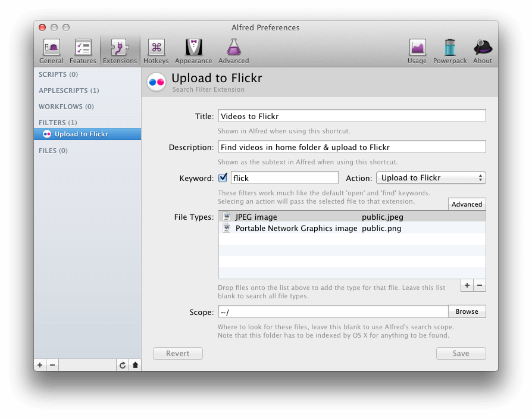Click the Extensions toolbar icon
Screen dimensions: 532x418
120,50
